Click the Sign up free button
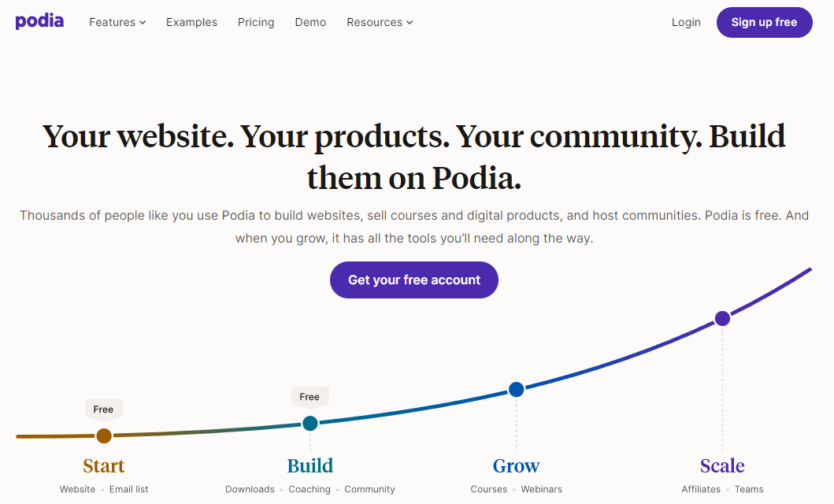Screen dimensions: 834x504 coord(765,22)
